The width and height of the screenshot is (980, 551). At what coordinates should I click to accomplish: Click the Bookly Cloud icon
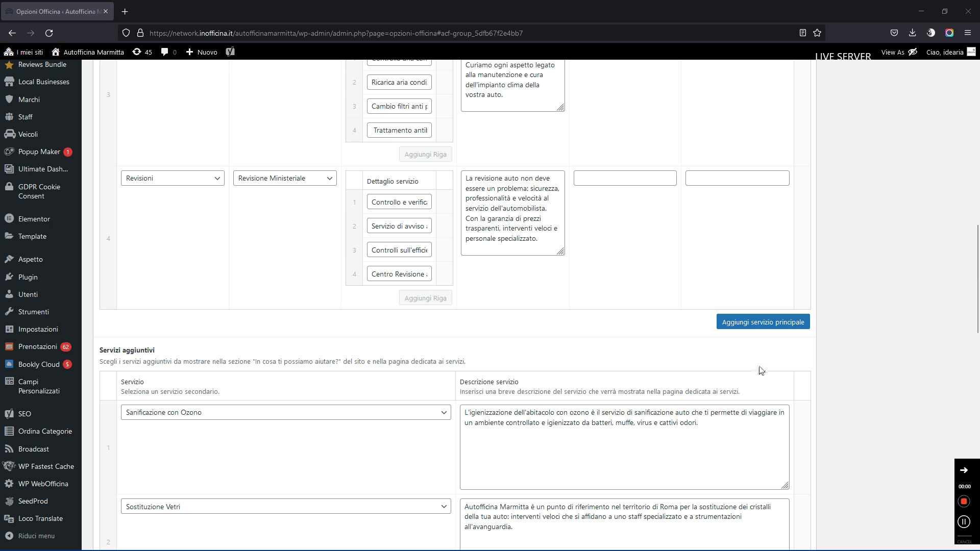tap(9, 364)
